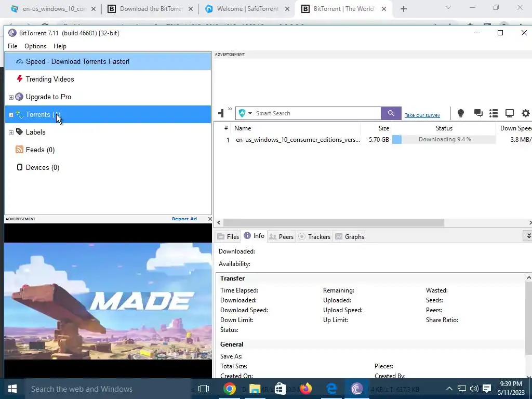Click the Feeds RSS icon

click(x=19, y=149)
